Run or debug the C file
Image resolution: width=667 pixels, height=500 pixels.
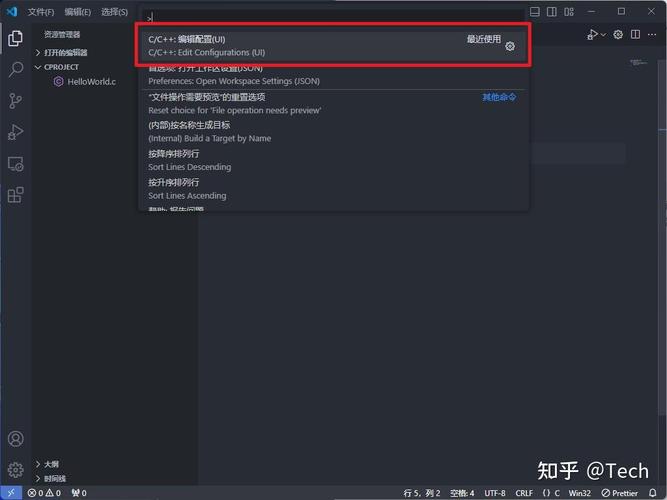[592, 34]
